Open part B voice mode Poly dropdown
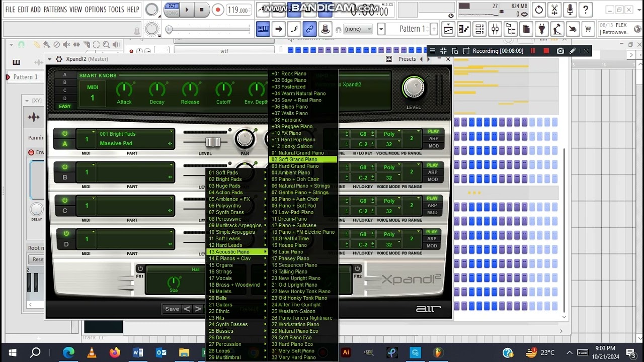The image size is (644, 362). (389, 167)
